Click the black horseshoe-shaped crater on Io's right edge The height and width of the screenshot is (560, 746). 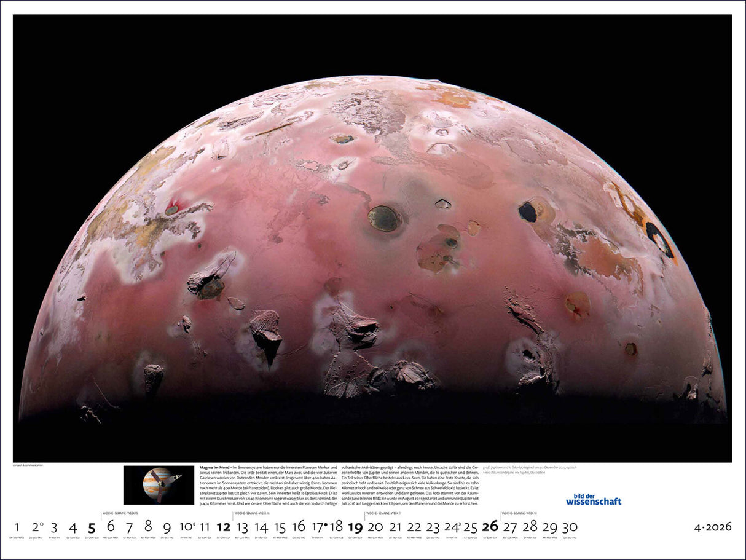[x=659, y=239]
